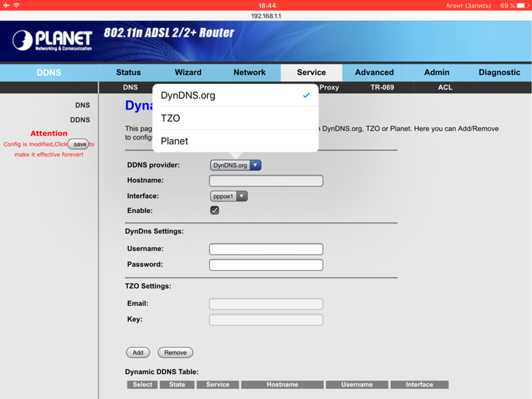Click the Add button
The image size is (532, 399).
[x=138, y=352]
